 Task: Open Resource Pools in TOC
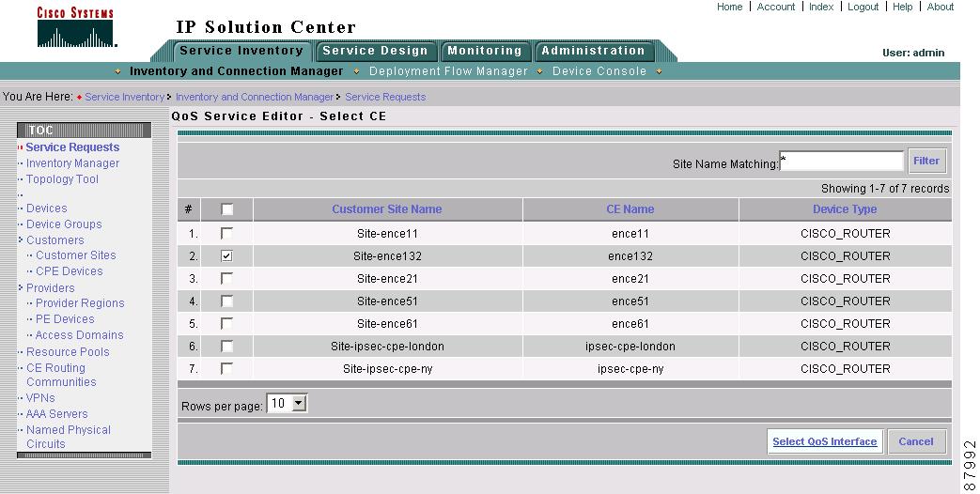68,351
